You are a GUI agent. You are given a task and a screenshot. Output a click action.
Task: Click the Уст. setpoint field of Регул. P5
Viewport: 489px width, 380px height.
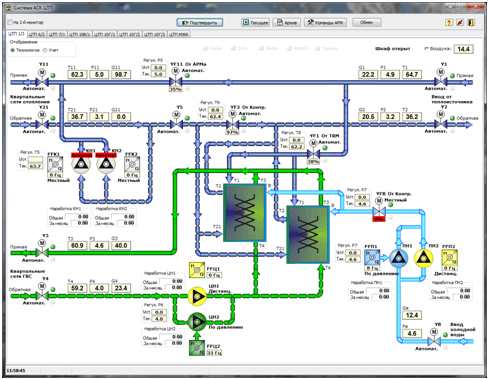(158, 68)
